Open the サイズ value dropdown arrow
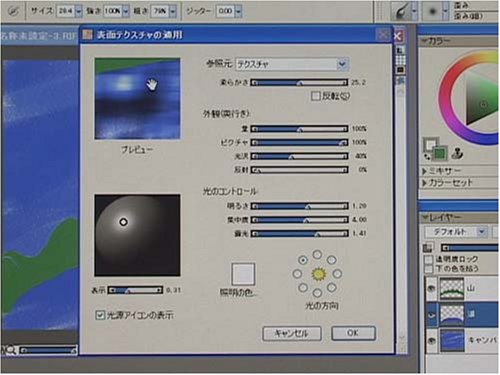Image resolution: width=500 pixels, height=375 pixels. [79, 12]
